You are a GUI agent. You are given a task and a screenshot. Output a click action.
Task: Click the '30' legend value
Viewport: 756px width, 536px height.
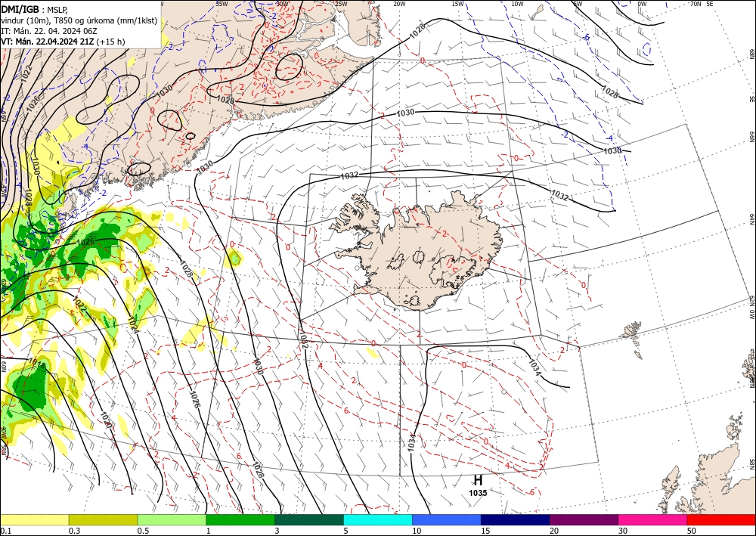click(x=623, y=531)
